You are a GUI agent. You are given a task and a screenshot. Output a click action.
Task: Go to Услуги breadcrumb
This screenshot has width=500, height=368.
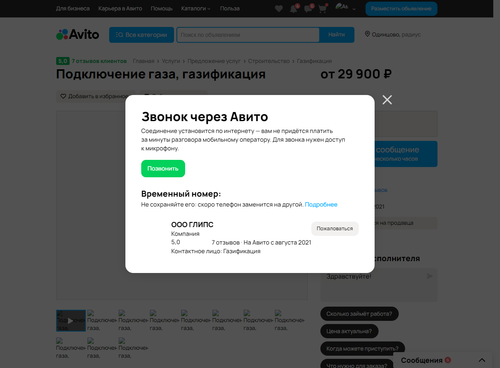click(x=171, y=61)
